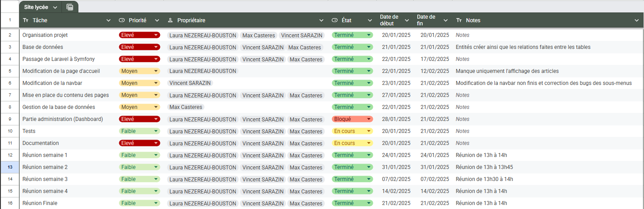Click the dropdown type icon in Priorité header

tap(122, 20)
